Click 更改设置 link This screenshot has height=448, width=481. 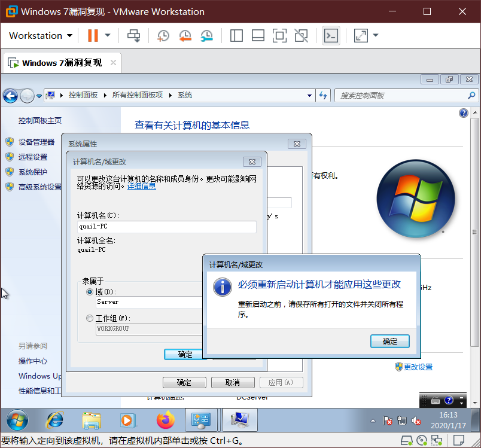coord(418,367)
